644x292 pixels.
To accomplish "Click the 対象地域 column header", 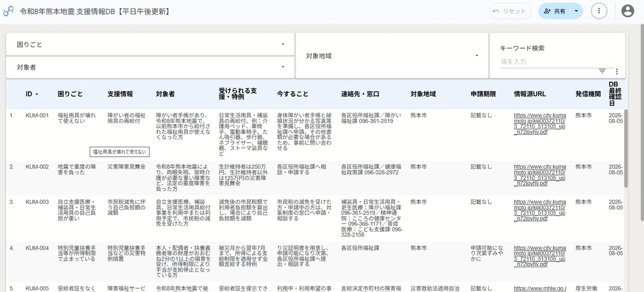I will click(x=423, y=94).
